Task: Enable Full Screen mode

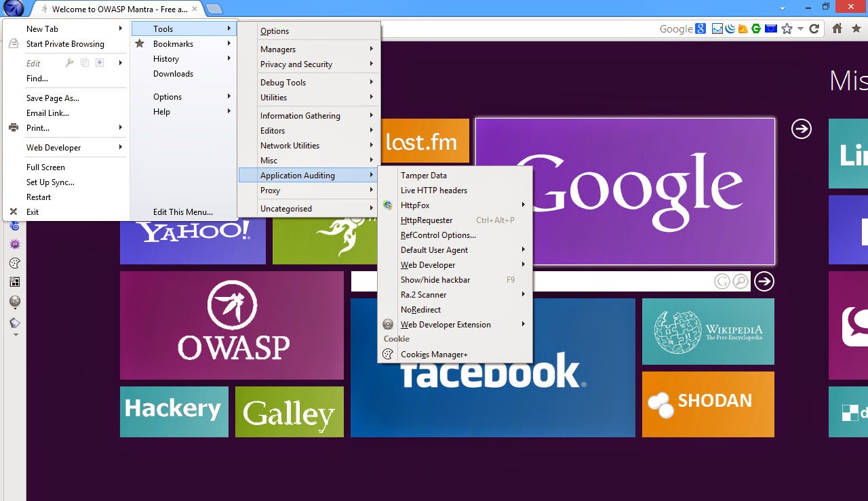Action: [45, 167]
